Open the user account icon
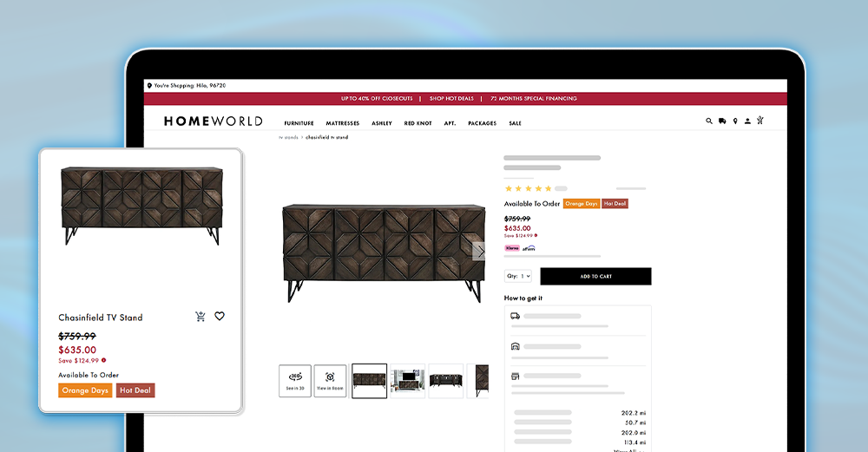Image resolution: width=868 pixels, height=452 pixels. pos(747,121)
